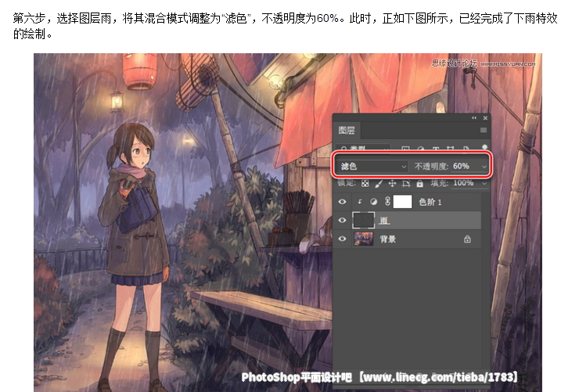Screen dimensions: 561x392
Task: Click the 背景 layer thumbnail
Action: click(x=364, y=239)
